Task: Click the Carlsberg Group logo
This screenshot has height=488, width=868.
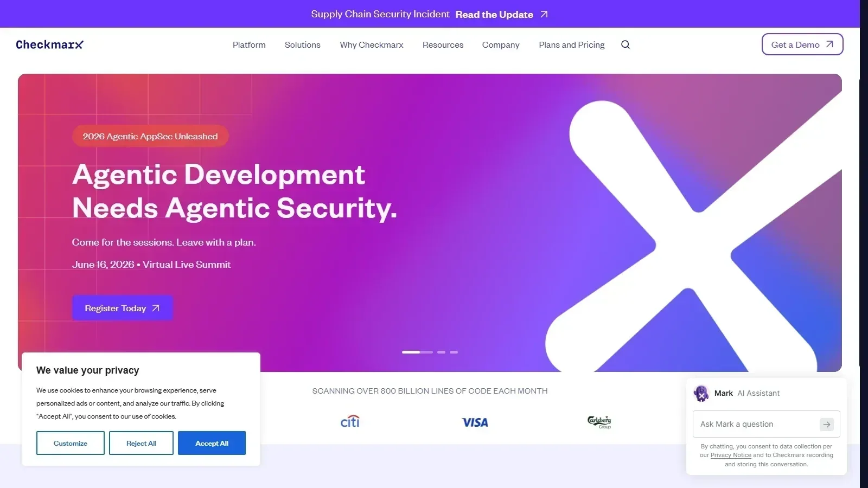Action: click(599, 422)
